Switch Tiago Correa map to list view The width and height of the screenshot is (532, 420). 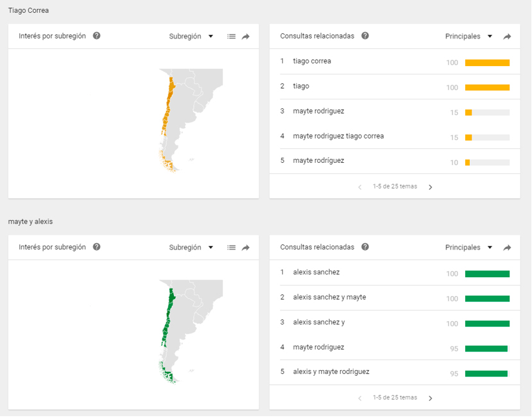click(x=232, y=37)
